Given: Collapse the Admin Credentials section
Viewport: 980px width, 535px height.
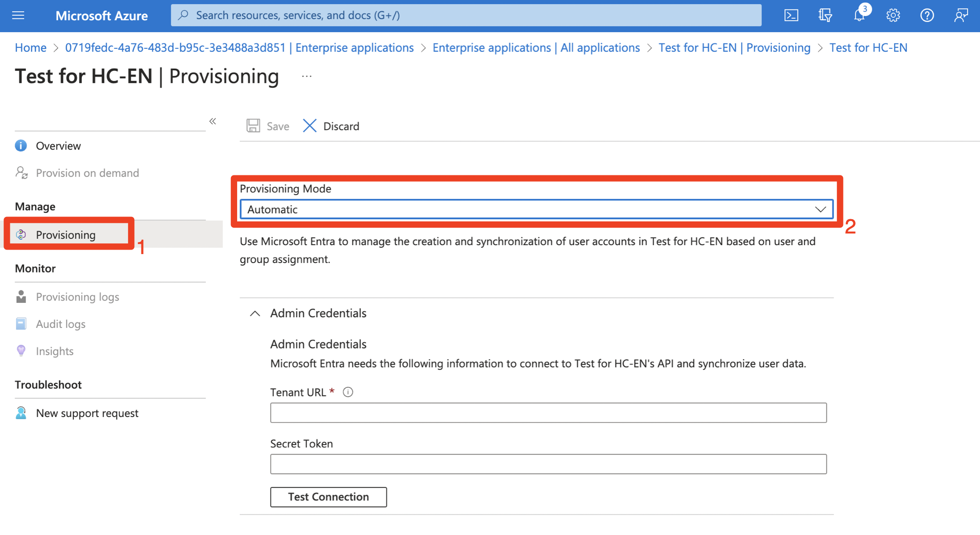Looking at the screenshot, I should coord(255,314).
